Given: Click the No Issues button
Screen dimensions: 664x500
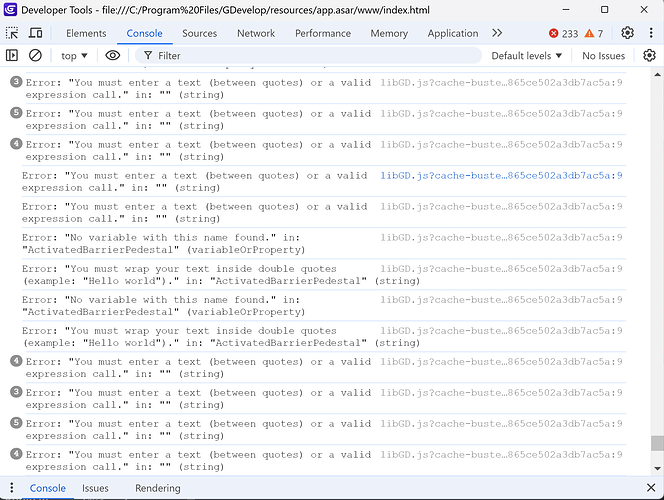Looking at the screenshot, I should [603, 55].
